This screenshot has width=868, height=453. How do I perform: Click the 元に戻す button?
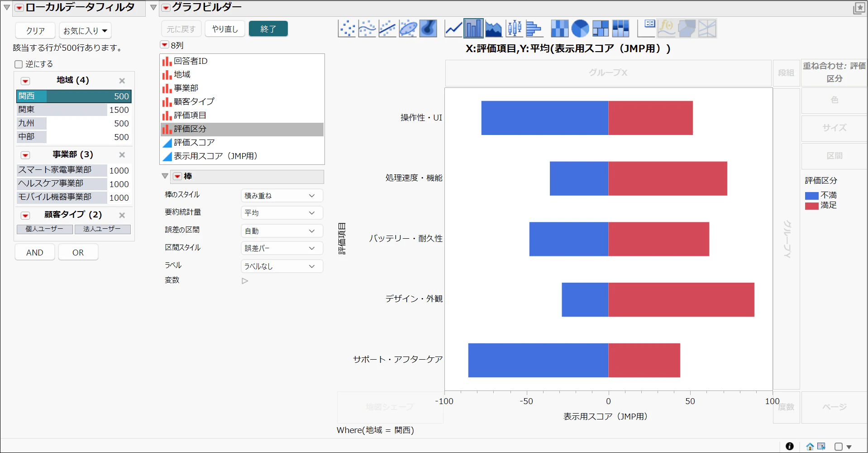(x=181, y=29)
